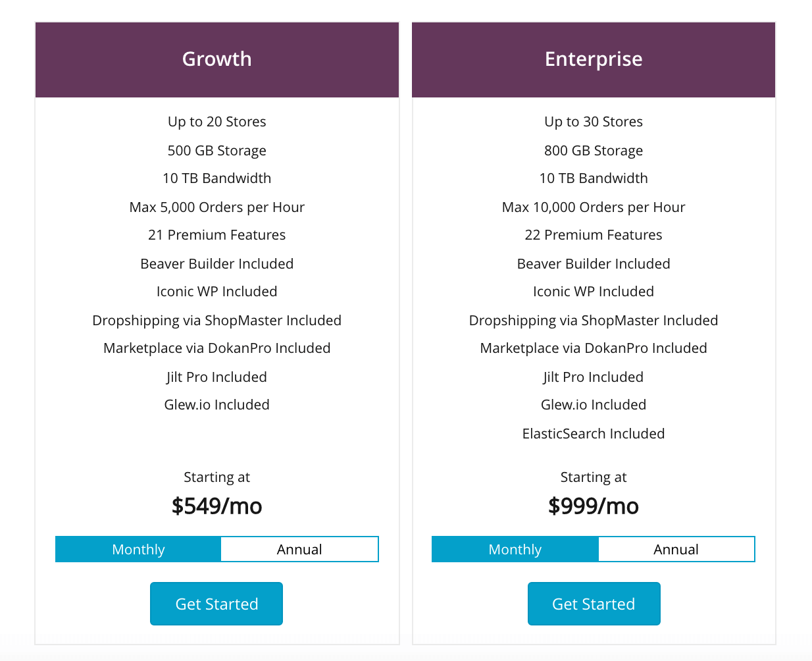Select Monthly billing for the Enterprise plan
812x661 pixels.
[x=515, y=549]
